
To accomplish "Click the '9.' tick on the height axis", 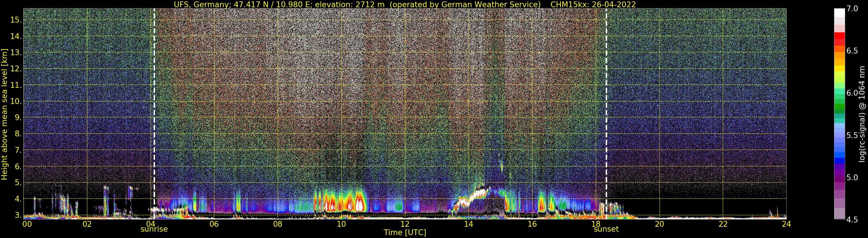I will (18, 118).
